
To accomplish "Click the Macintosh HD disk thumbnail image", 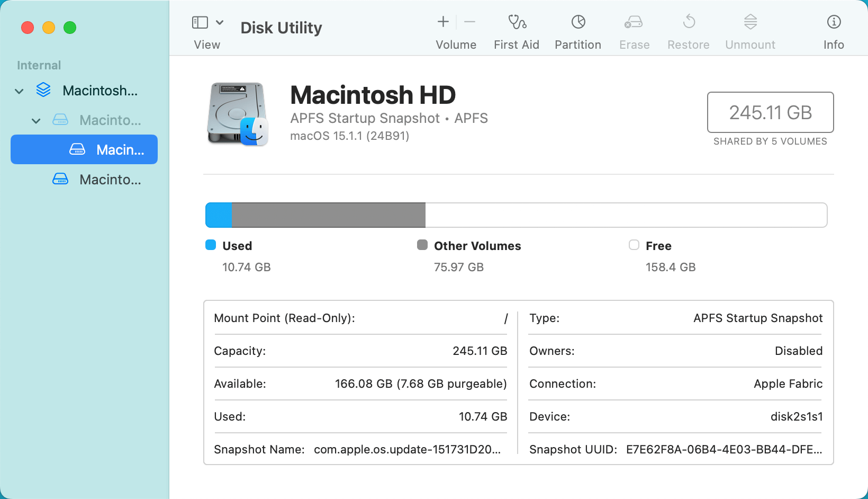I will coord(238,113).
